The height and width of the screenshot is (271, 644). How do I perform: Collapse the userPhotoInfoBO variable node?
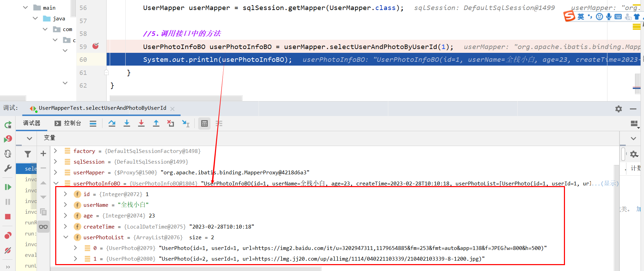coord(56,183)
